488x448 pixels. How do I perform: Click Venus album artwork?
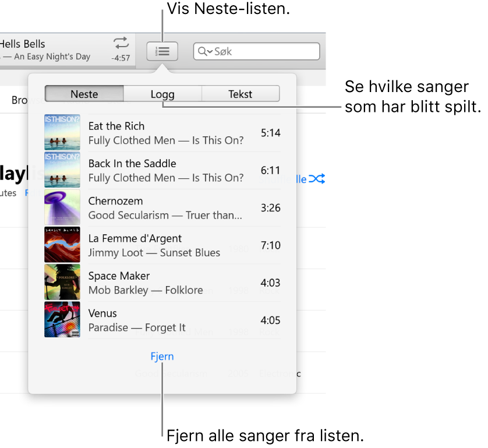point(62,319)
